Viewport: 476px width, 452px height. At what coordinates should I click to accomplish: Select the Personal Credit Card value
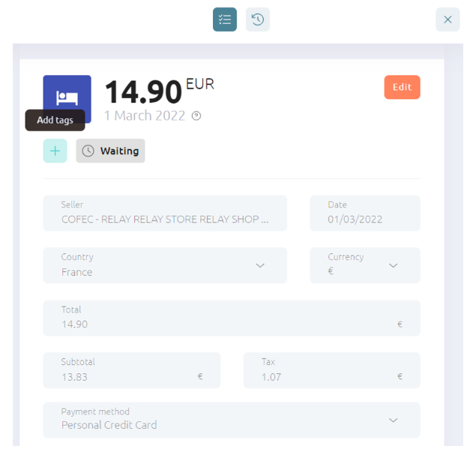pos(109,425)
